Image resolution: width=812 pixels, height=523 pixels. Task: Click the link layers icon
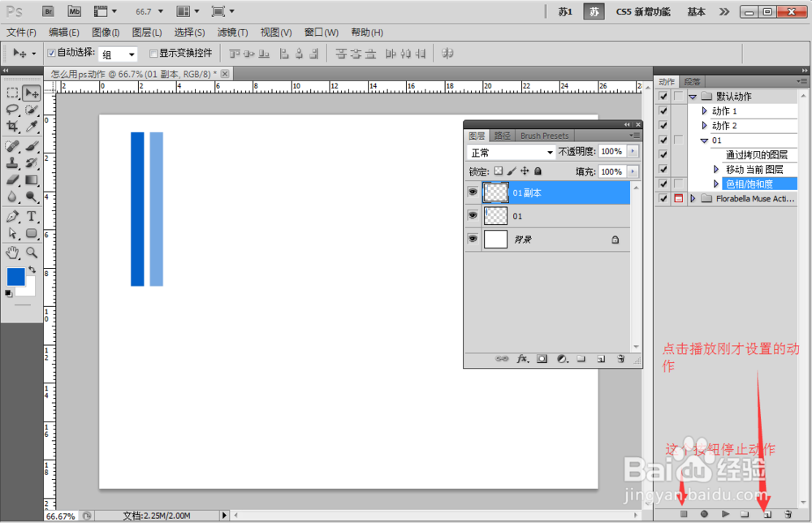click(x=502, y=358)
